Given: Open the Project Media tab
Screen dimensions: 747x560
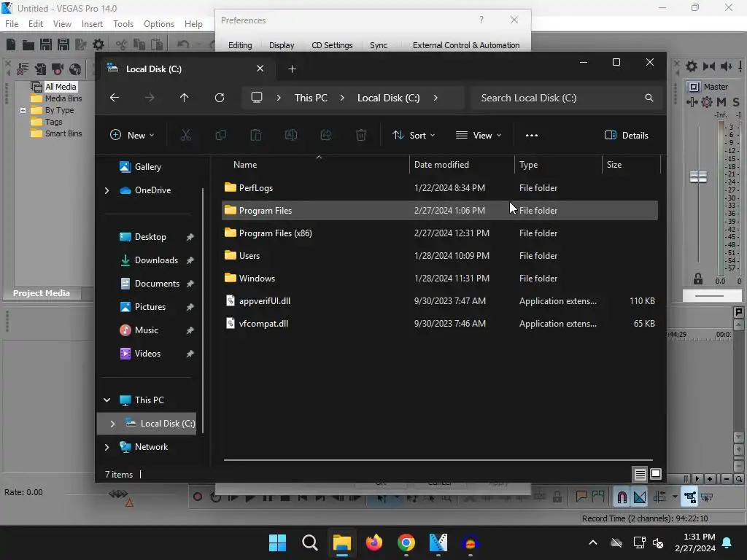Looking at the screenshot, I should [x=42, y=293].
